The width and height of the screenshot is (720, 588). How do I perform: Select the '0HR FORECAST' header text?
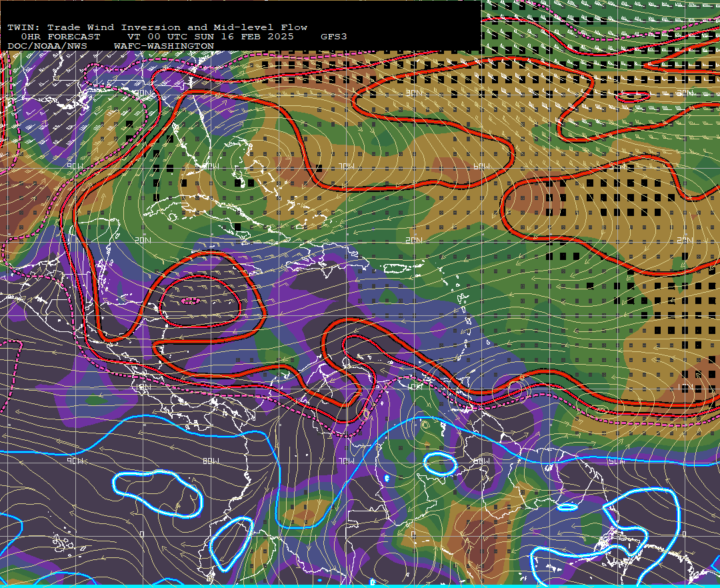[x=61, y=37]
